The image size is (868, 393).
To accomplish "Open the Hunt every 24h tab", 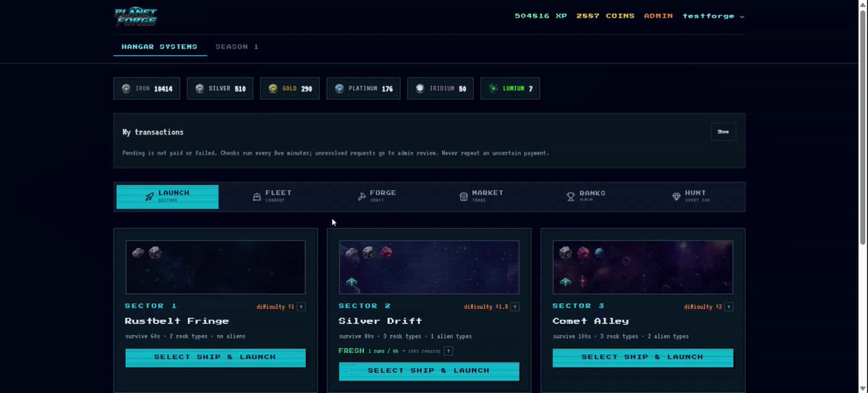I will tap(692, 196).
